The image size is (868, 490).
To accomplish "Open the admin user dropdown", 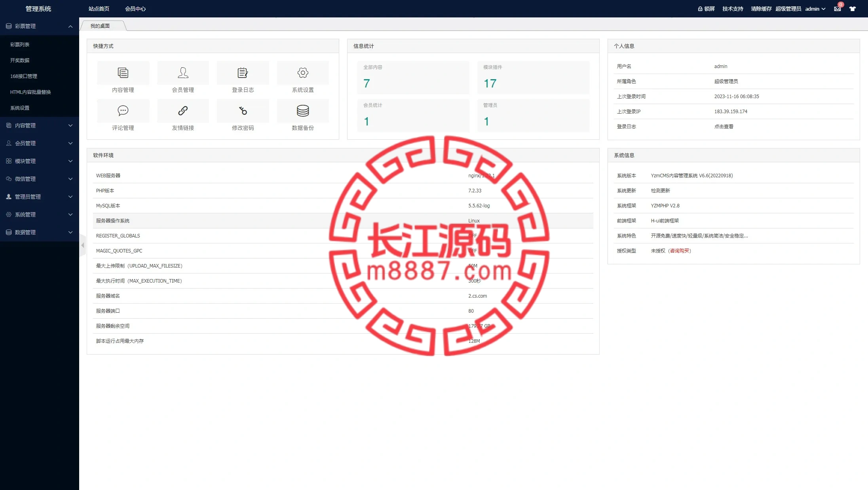I will click(x=815, y=9).
